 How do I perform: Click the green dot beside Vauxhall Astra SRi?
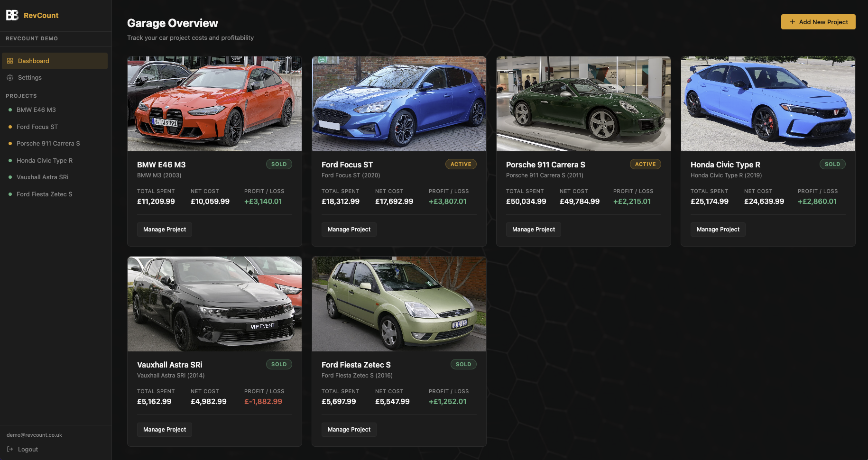10,177
